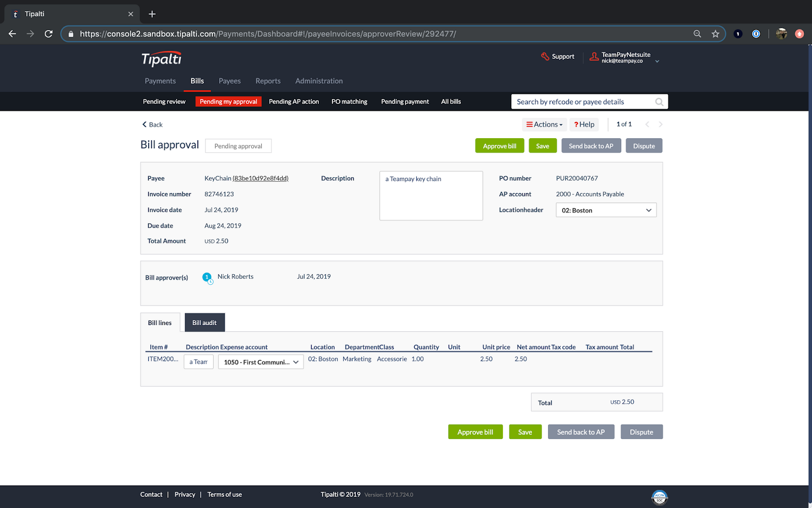The image size is (812, 508).
Task: Click the Marketing department cell
Action: click(x=357, y=359)
